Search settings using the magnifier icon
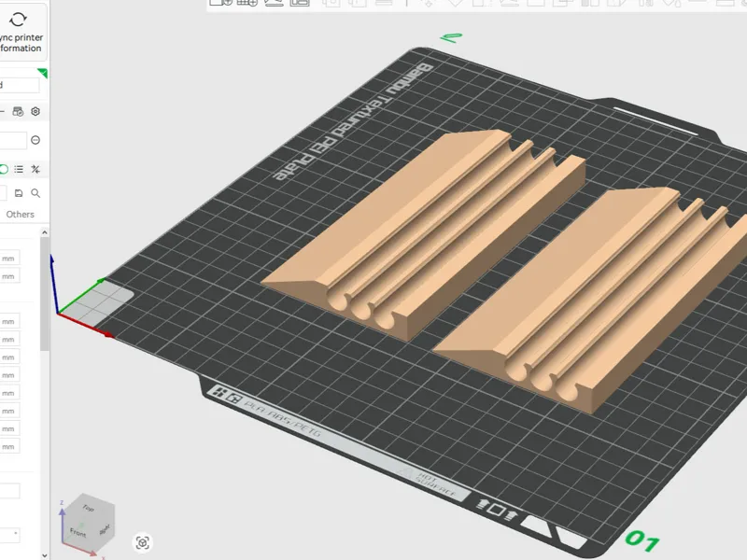This screenshot has height=560, width=747. coord(35,193)
